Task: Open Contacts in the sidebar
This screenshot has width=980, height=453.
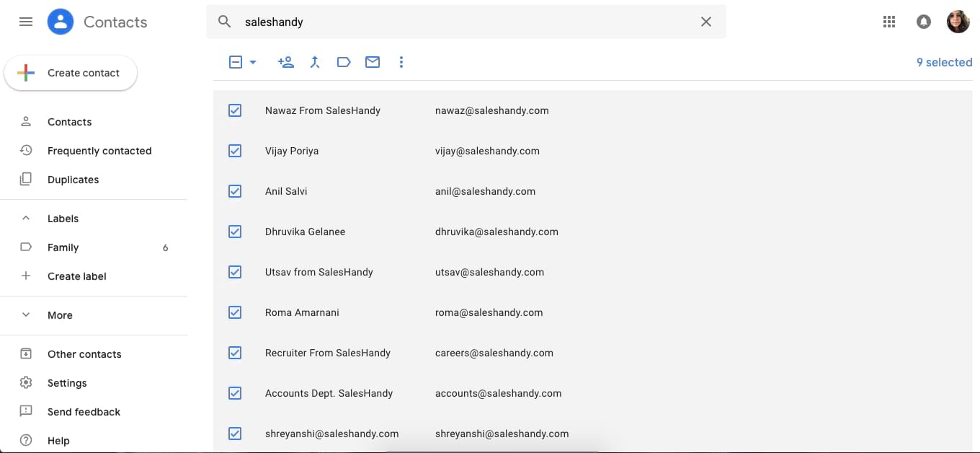Action: click(69, 122)
